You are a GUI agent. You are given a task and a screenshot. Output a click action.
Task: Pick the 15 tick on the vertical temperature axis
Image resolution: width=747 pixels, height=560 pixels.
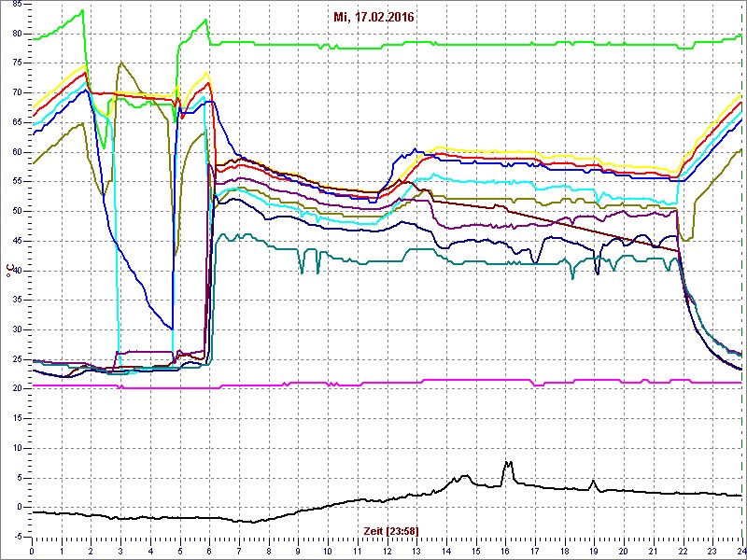16,418
